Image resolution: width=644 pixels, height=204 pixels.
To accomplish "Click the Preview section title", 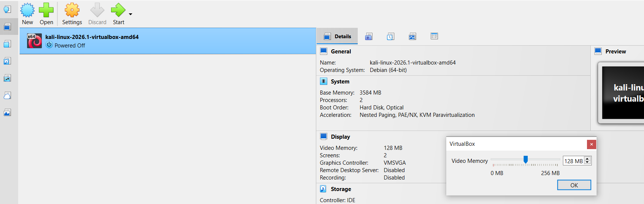I will click(x=615, y=52).
